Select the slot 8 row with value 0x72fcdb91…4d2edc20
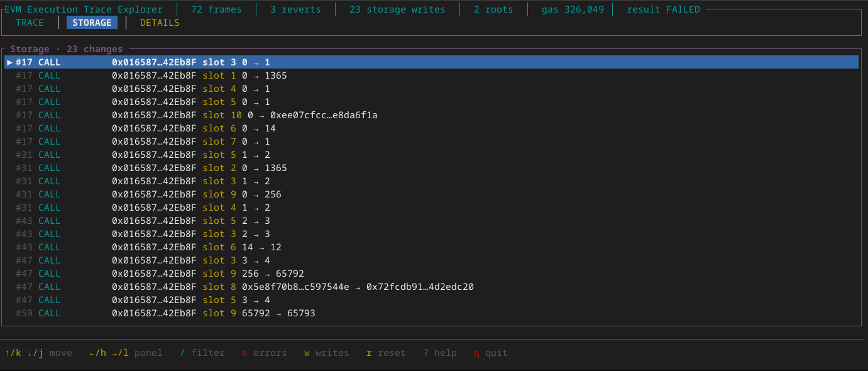 click(x=432, y=287)
